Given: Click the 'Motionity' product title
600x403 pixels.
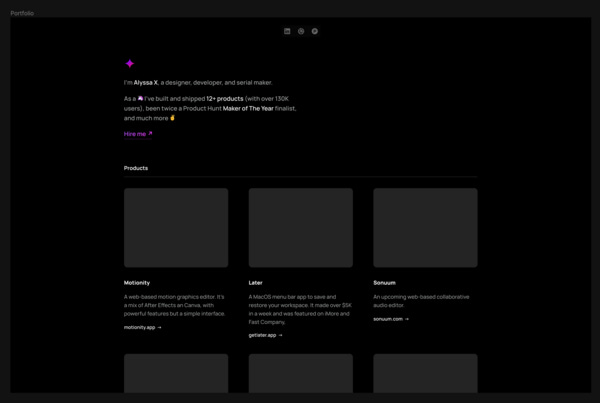Looking at the screenshot, I should (137, 283).
